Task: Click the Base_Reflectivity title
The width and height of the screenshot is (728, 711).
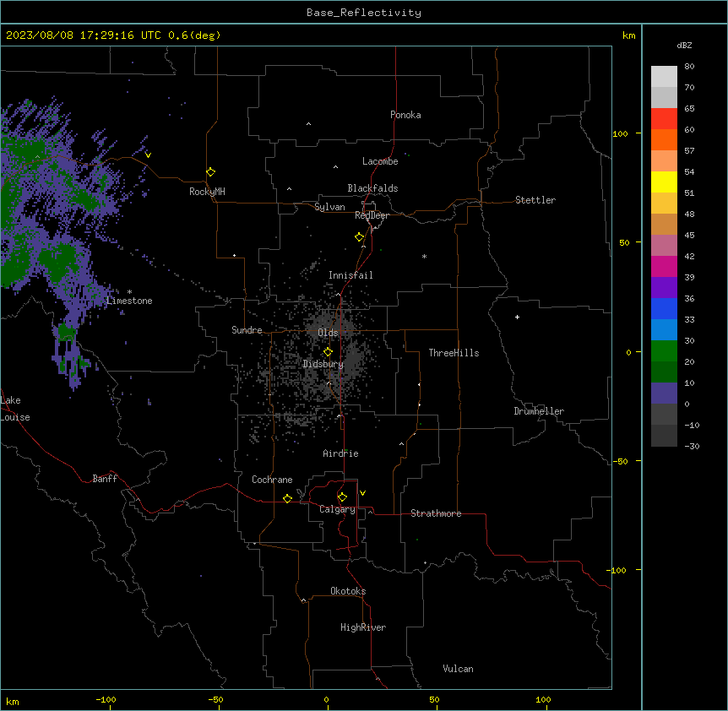Action: (x=364, y=13)
